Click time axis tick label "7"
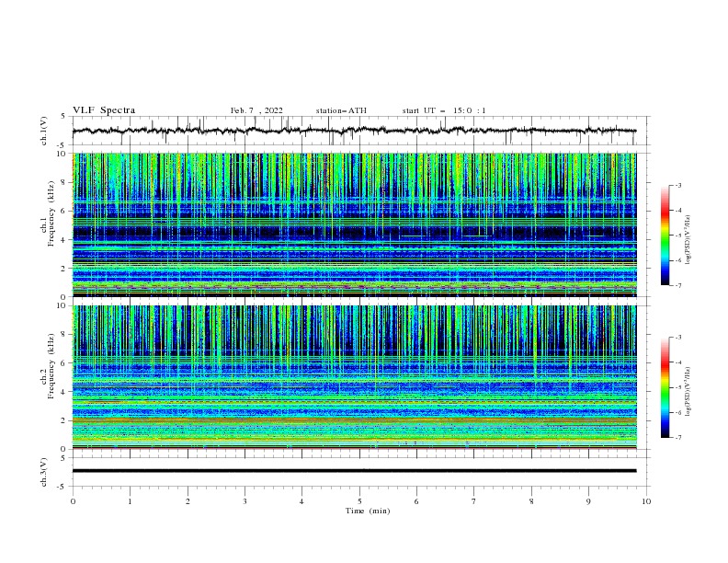Screen dimensions: 728x563 (x=474, y=501)
